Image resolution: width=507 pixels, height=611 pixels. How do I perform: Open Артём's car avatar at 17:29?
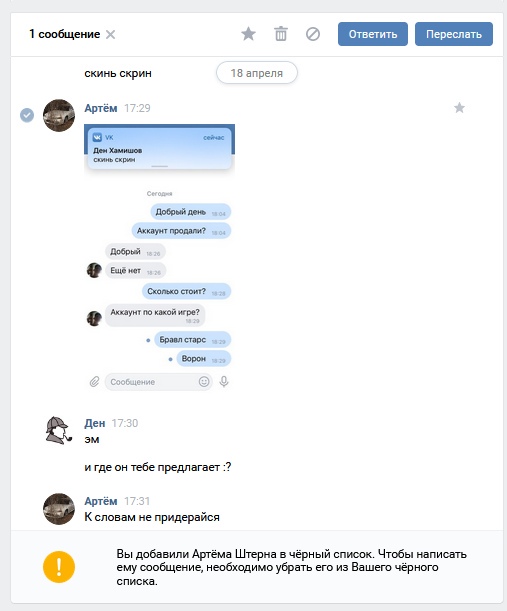click(59, 115)
